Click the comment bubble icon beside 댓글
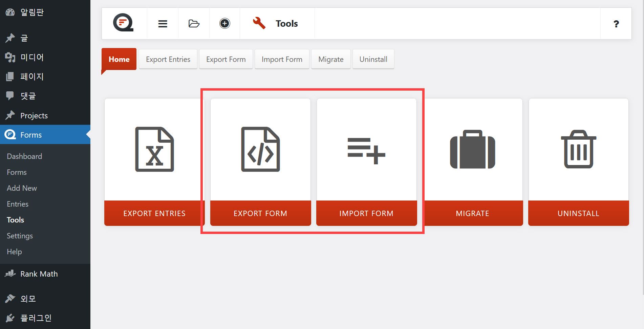Viewport: 644px width, 329px height. coord(10,96)
